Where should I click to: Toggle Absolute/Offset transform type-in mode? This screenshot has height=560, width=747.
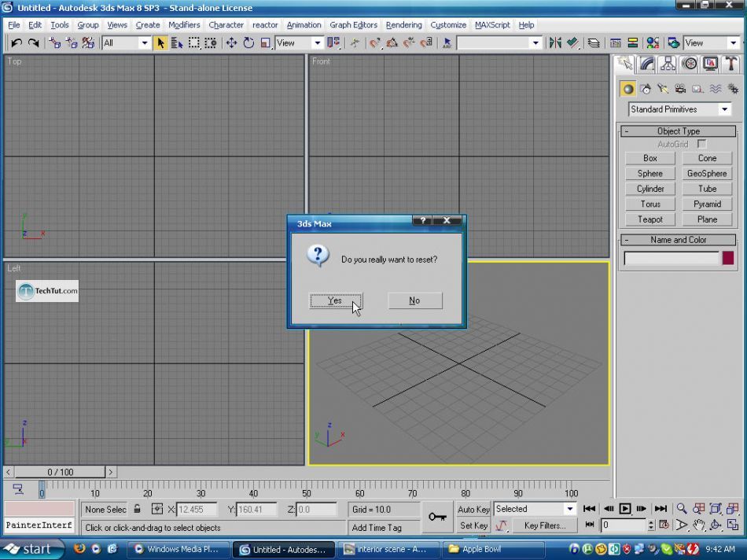point(156,509)
